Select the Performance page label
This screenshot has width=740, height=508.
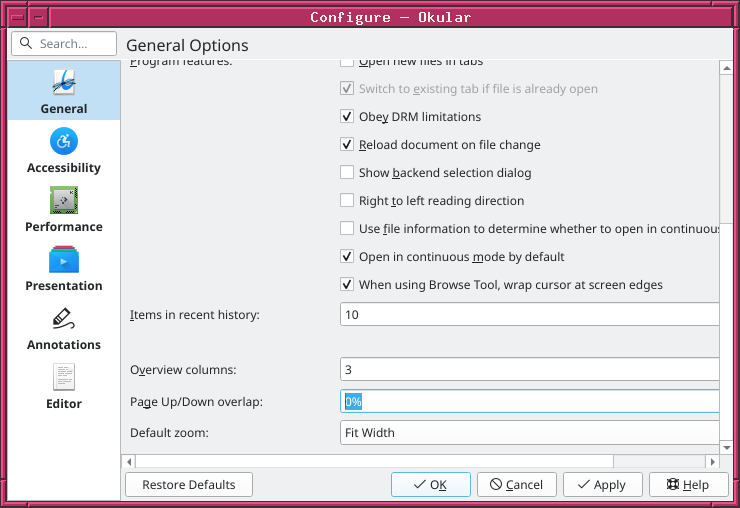(64, 227)
